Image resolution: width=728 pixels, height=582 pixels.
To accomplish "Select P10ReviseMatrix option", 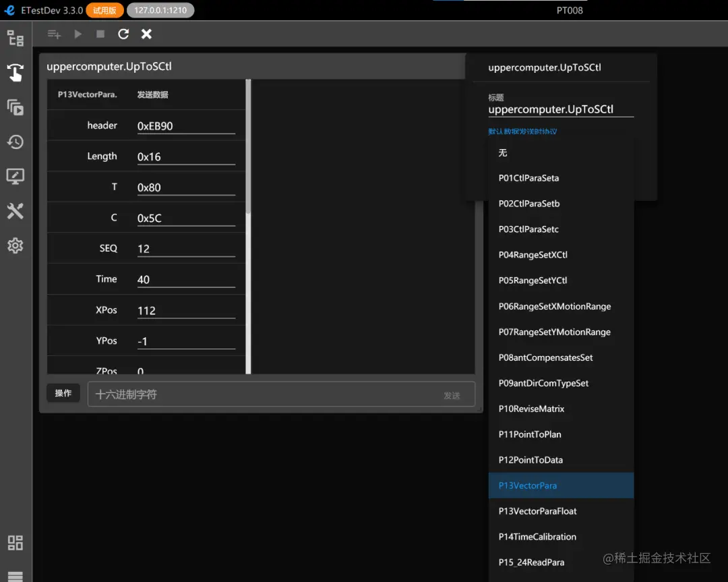I will [x=561, y=409].
